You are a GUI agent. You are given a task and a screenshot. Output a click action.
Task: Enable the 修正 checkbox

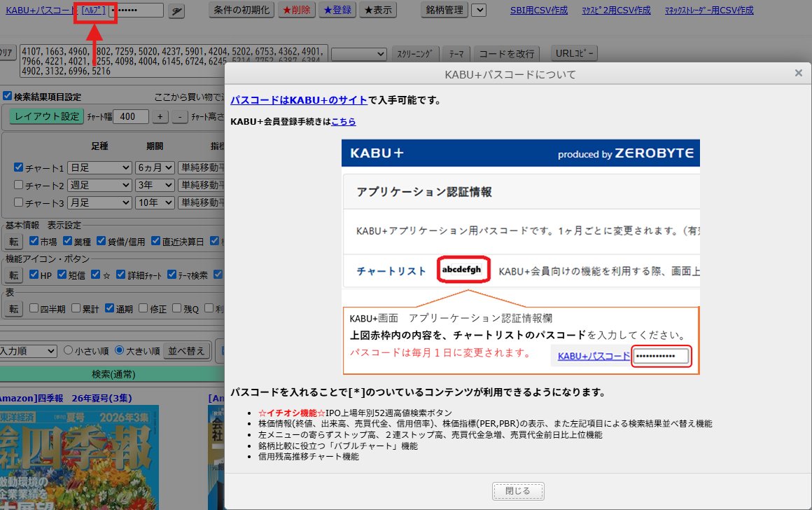[x=143, y=308]
